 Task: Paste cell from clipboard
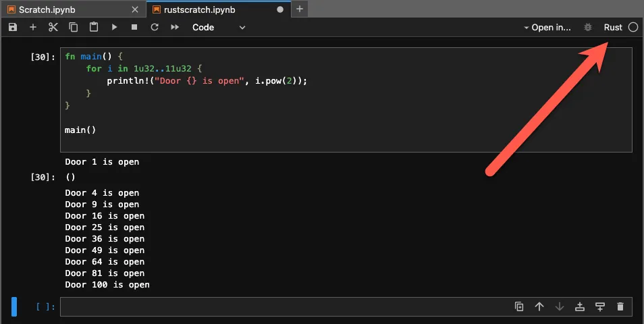tap(94, 27)
